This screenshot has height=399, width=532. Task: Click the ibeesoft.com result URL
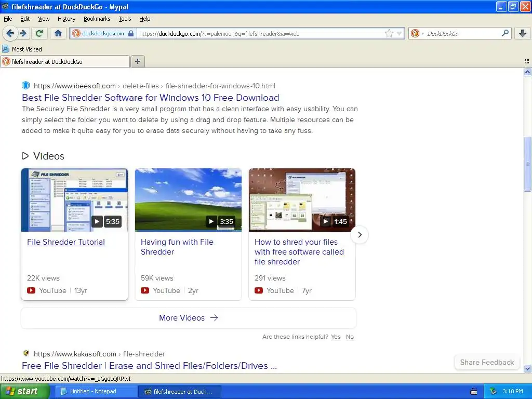click(x=154, y=86)
